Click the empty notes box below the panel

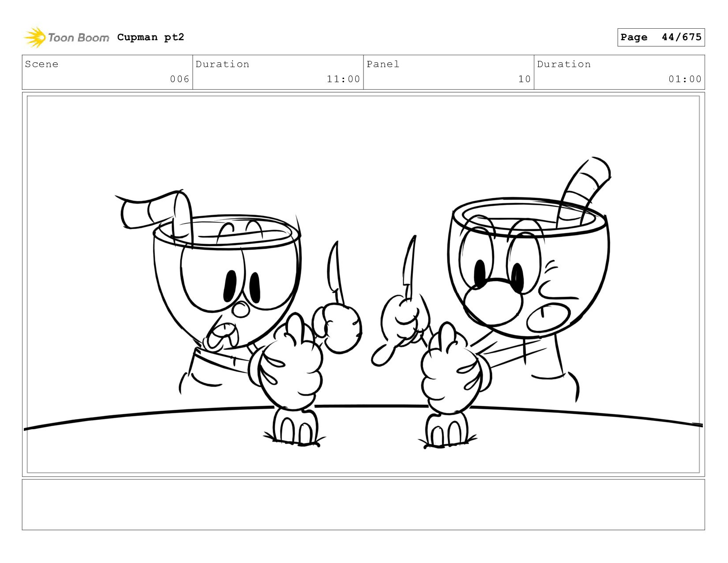click(x=363, y=504)
